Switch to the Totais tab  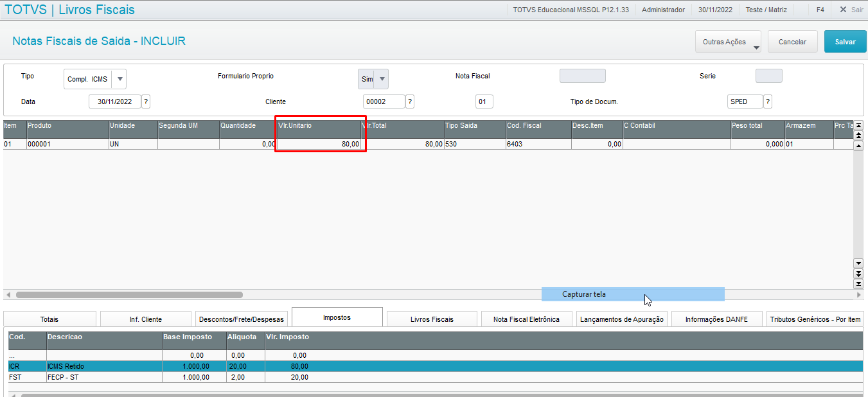tap(49, 319)
